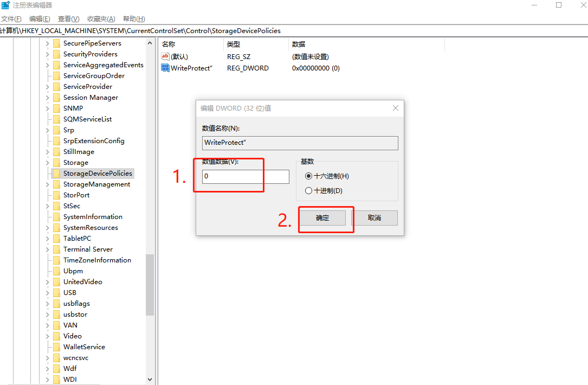Click the Registry Editor app icon in title bar
This screenshot has height=385, width=588.
click(5, 5)
